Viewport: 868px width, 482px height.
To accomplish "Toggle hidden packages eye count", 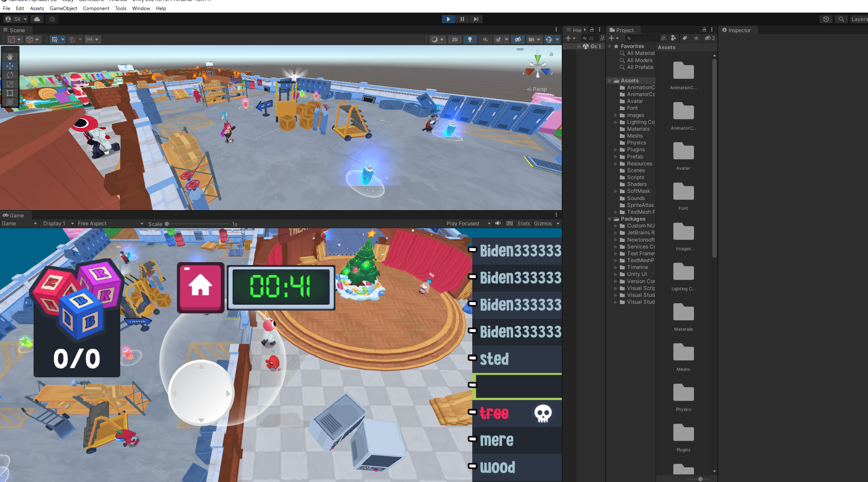I will [x=709, y=38].
